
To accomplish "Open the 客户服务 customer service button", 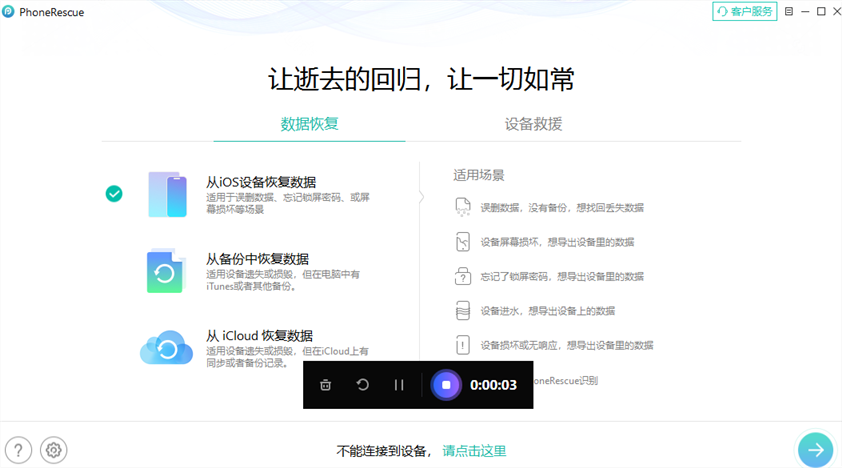I will click(744, 11).
